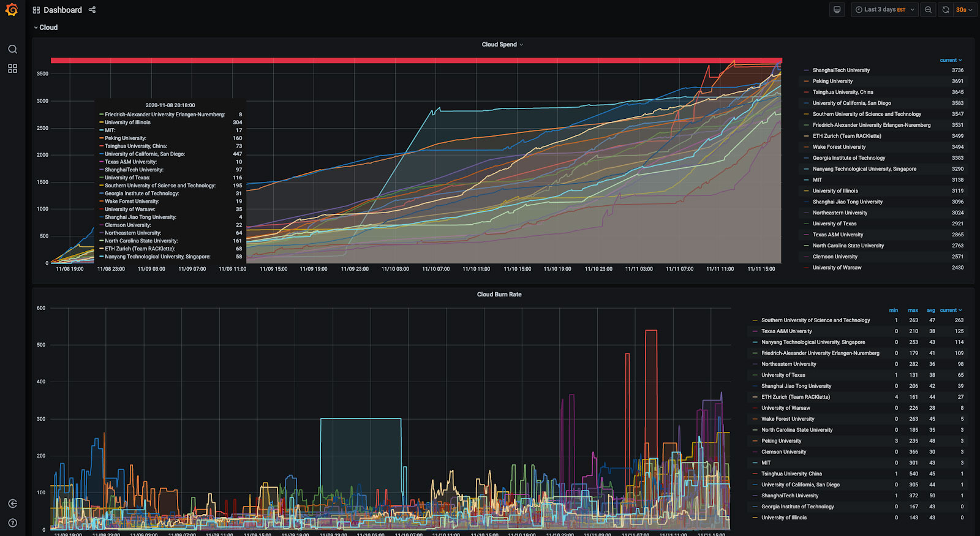
Task: Zoom out the time range
Action: pos(928,10)
